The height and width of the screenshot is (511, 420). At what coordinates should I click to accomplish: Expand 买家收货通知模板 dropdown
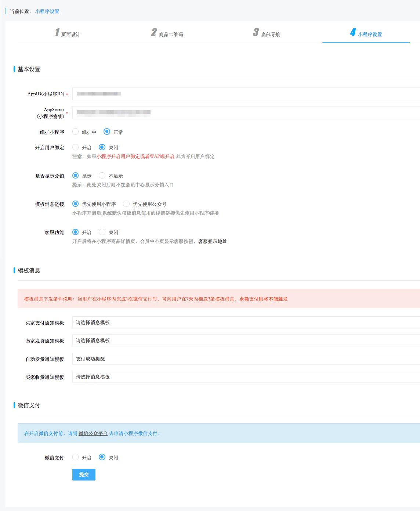point(246,377)
